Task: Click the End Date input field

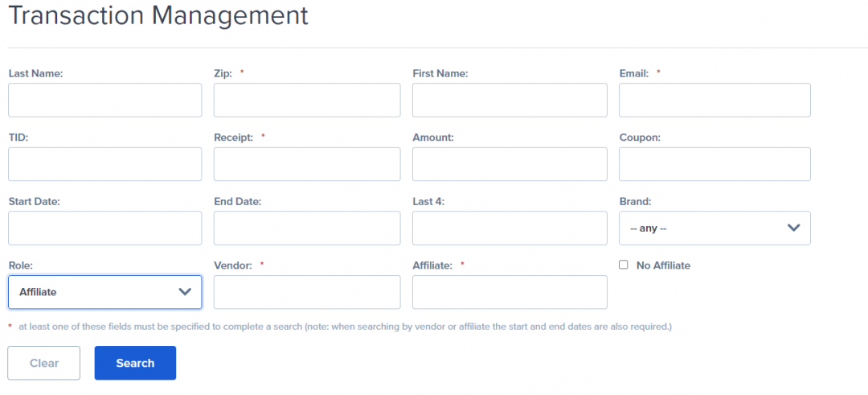Action: [307, 228]
